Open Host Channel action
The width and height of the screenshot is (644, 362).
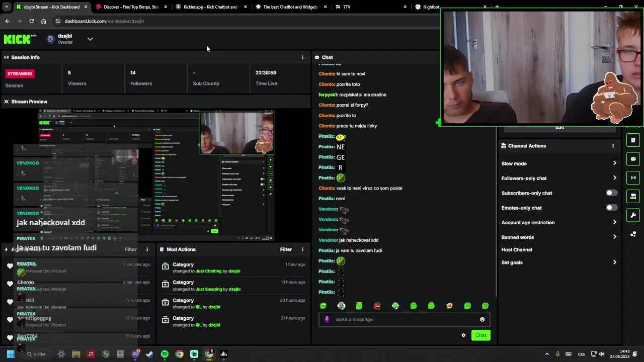[517, 250]
